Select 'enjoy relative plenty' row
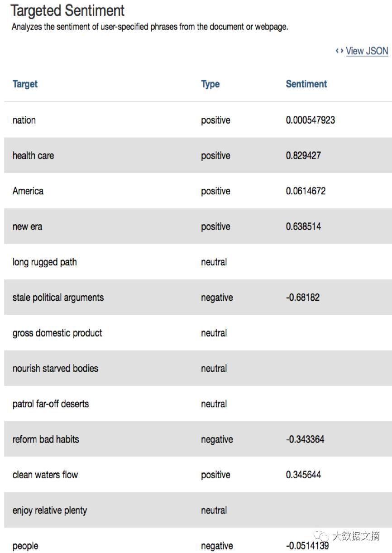Screen dimensions: 392x553 click(198, 510)
